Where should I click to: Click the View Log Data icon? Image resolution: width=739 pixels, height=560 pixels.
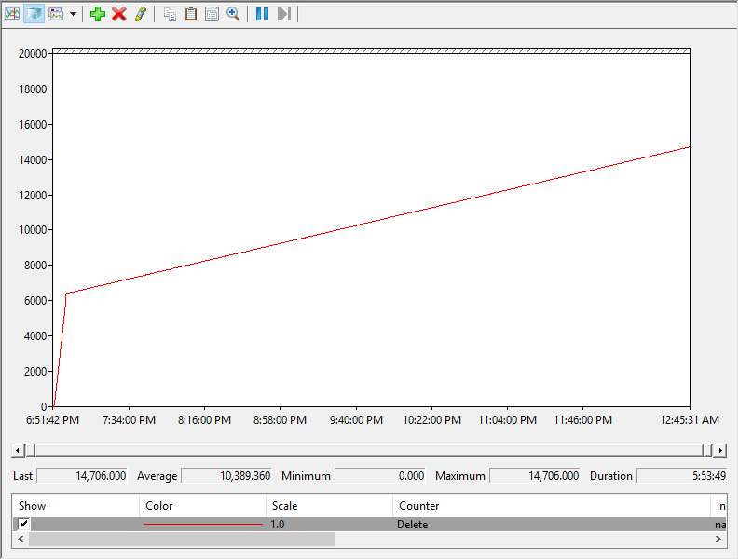(34, 14)
